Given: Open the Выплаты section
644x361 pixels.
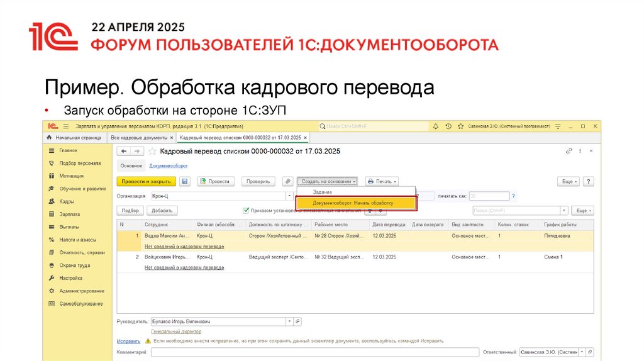Looking at the screenshot, I should (x=69, y=226).
